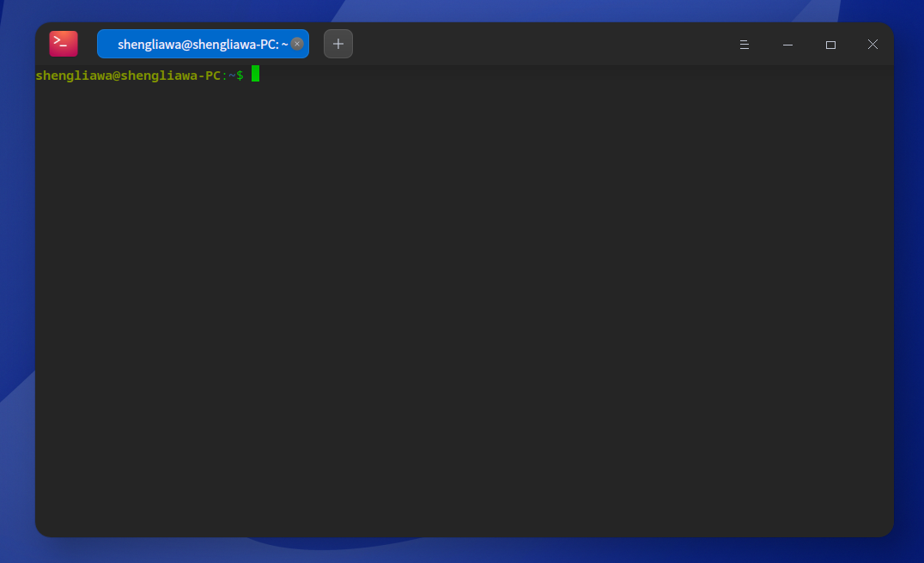Add a new terminal tab with plus
This screenshot has height=563, width=924.
338,44
